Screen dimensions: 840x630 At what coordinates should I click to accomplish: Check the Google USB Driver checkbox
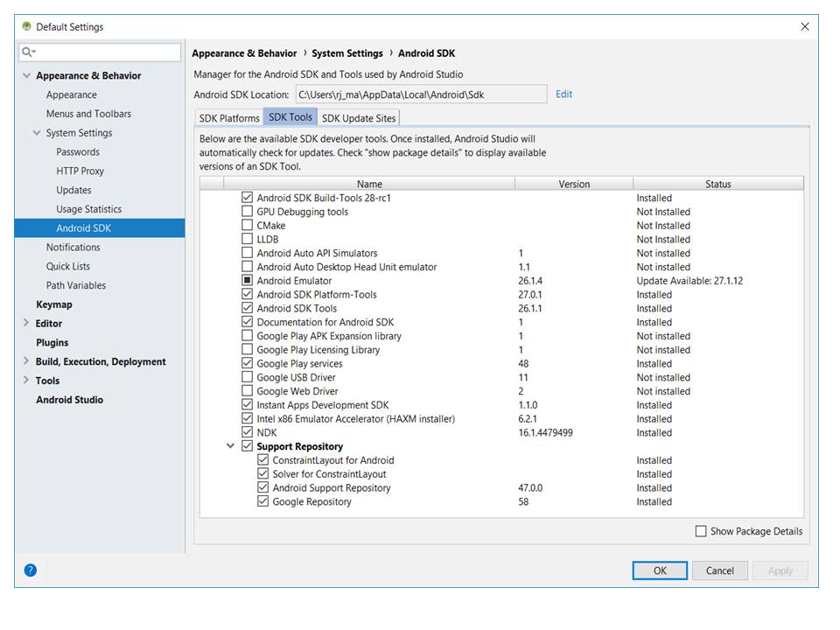247,376
